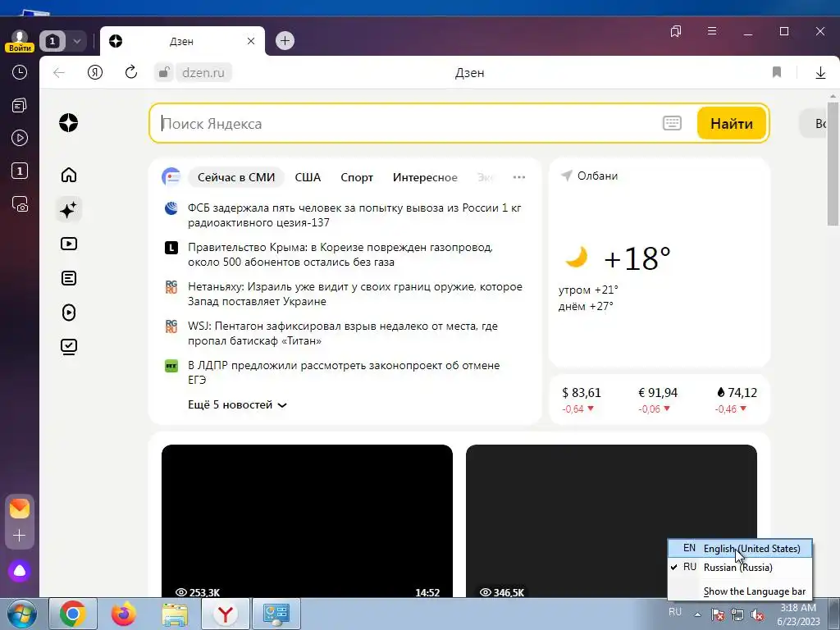
Task: Click the Войти profile icon
Action: coord(20,41)
